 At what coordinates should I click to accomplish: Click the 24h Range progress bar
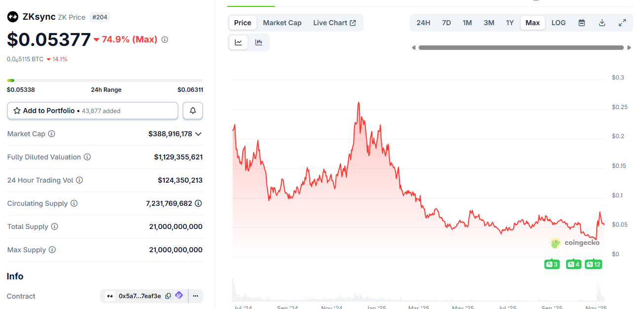105,80
